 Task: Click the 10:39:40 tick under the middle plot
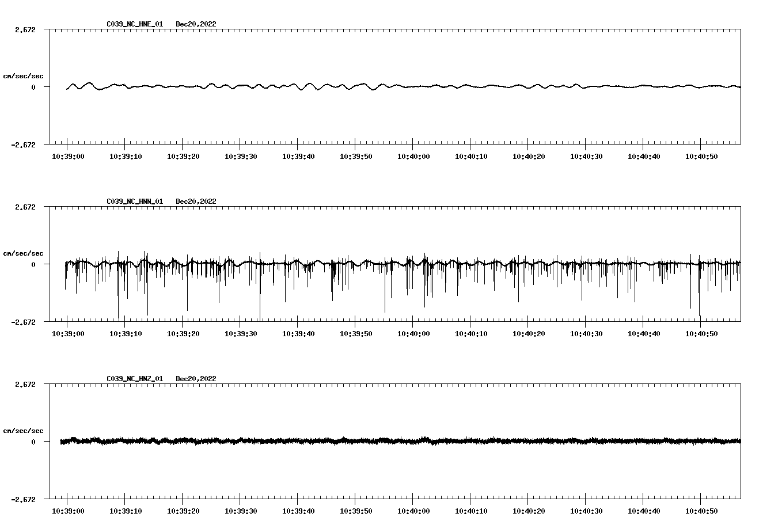(x=299, y=332)
